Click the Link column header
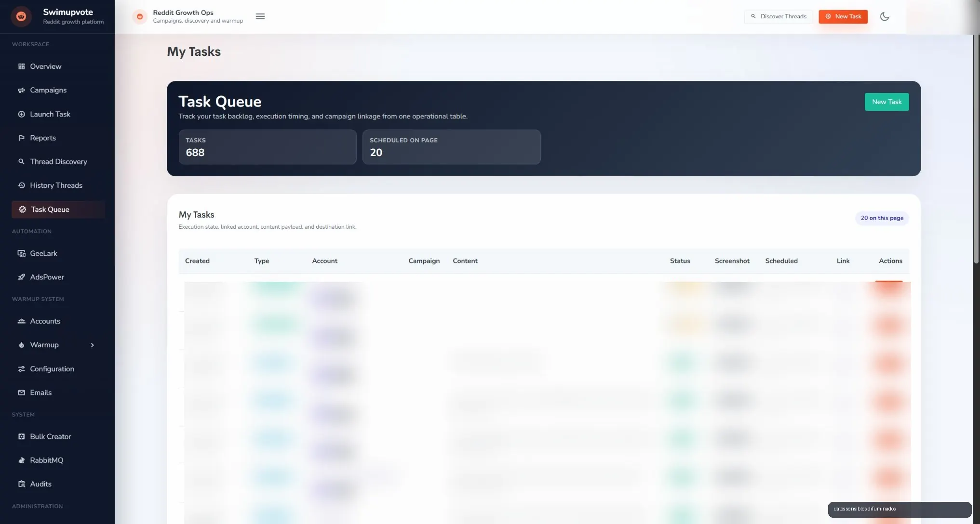980x524 pixels. (843, 261)
